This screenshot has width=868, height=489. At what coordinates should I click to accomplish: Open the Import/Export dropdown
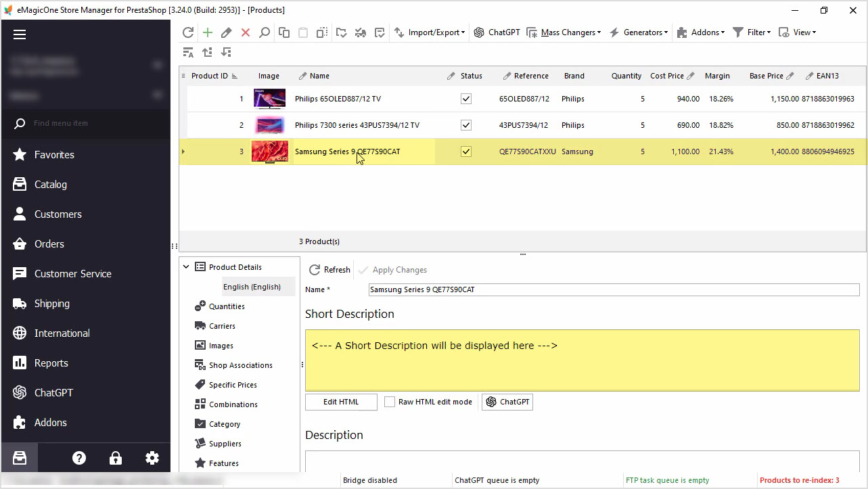click(x=429, y=32)
